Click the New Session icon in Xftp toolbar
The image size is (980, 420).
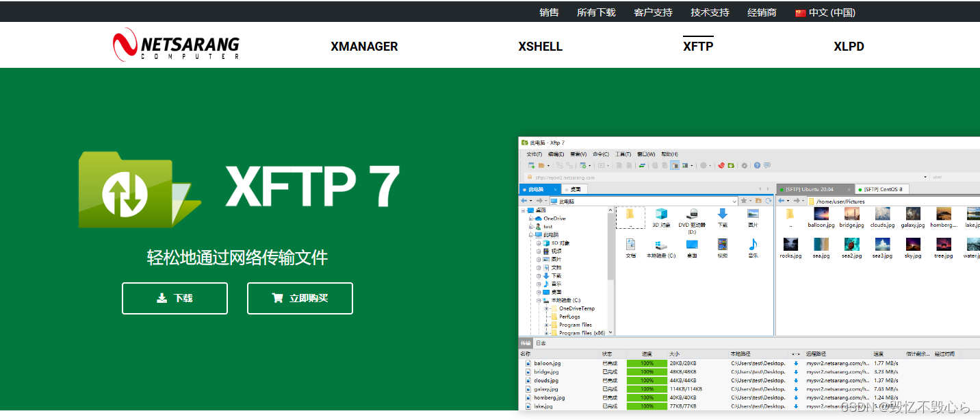pos(531,165)
